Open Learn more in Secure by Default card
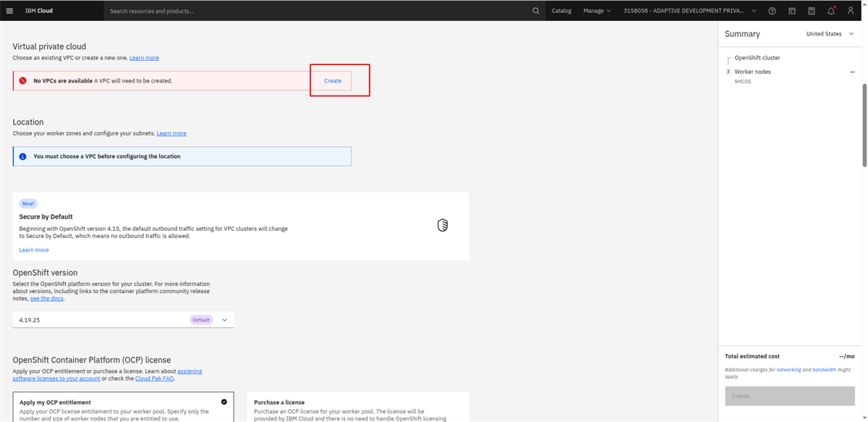 click(34, 250)
